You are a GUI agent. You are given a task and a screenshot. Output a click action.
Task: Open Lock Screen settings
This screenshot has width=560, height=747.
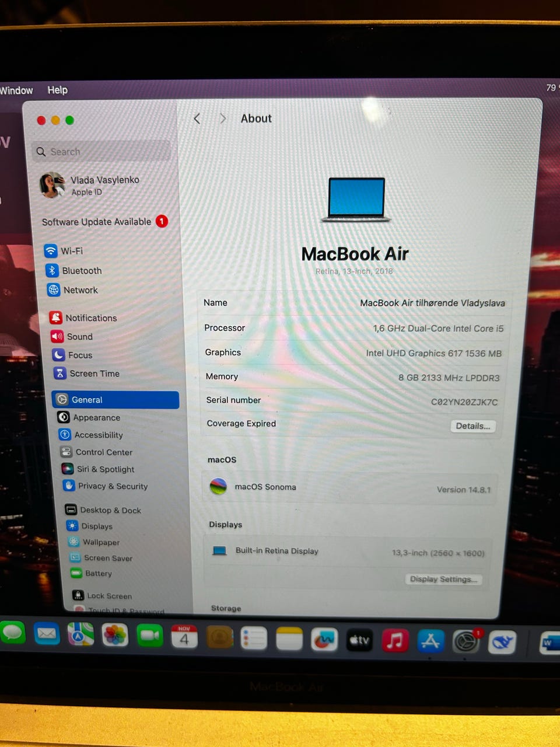[102, 595]
